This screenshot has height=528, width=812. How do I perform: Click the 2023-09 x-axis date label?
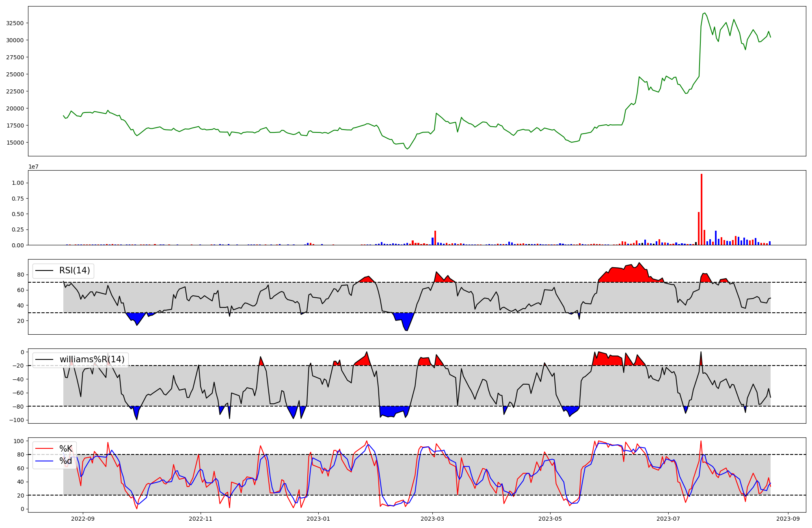tap(788, 519)
